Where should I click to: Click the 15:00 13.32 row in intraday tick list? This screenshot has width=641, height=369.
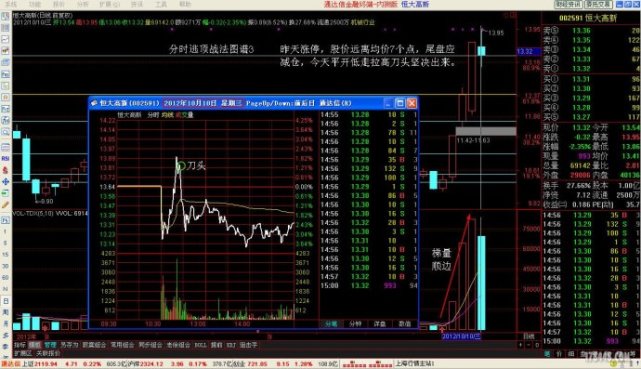pyautogui.click(x=369, y=286)
